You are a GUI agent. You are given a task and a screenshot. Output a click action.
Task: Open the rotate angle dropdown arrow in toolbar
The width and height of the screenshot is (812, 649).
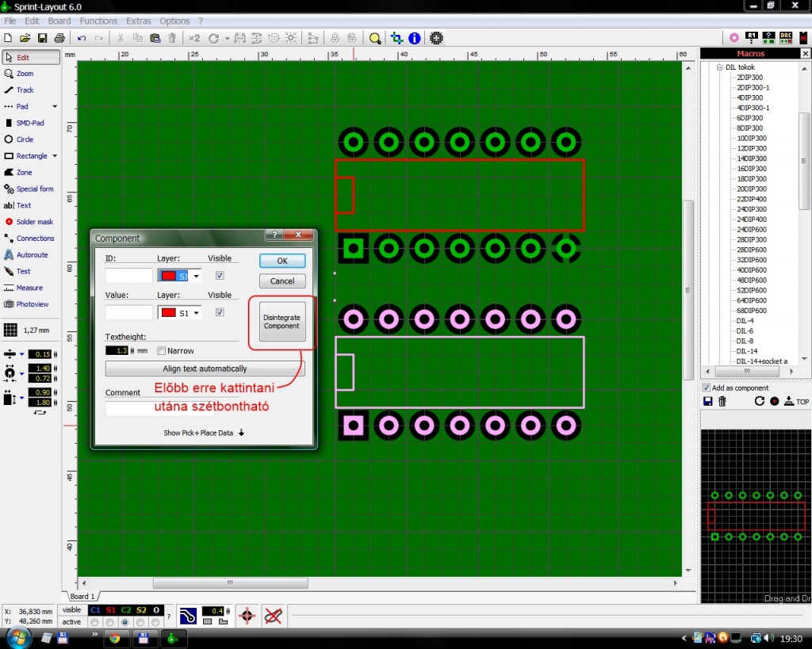point(227,38)
